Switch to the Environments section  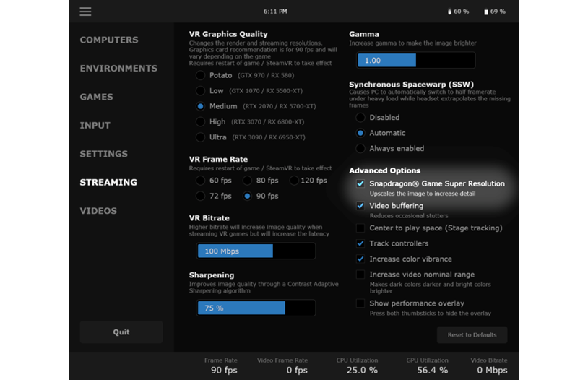pos(118,69)
